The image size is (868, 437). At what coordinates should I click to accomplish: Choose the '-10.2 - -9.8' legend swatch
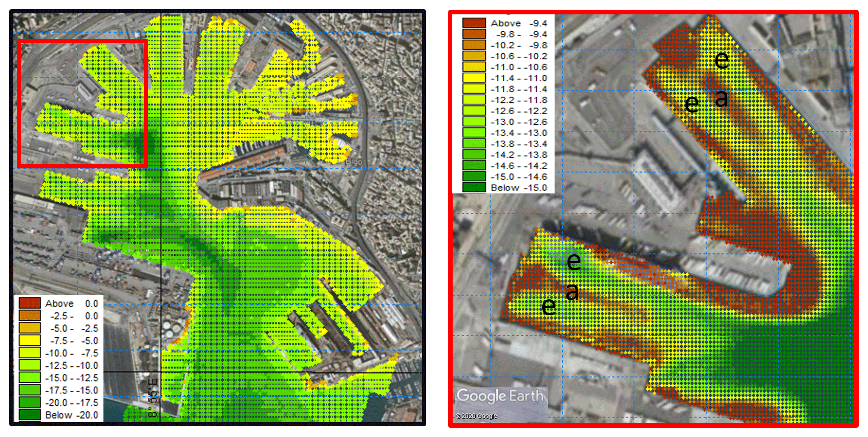(474, 45)
